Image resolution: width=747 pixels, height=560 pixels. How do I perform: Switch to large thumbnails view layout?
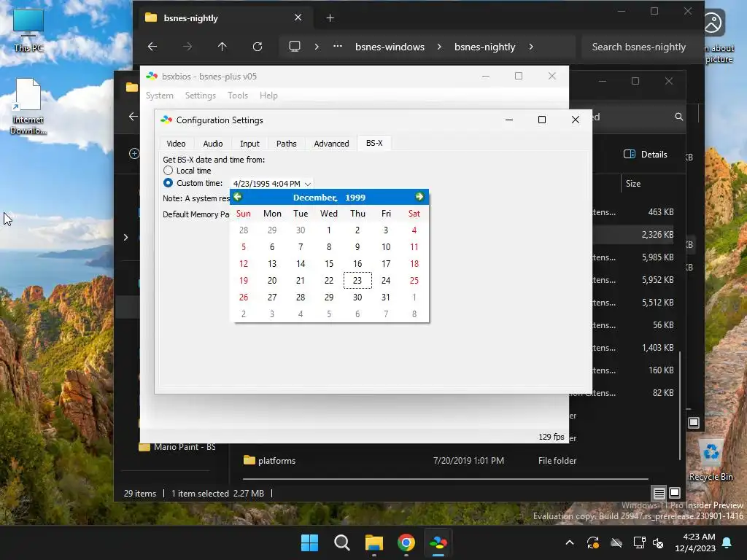point(675,493)
